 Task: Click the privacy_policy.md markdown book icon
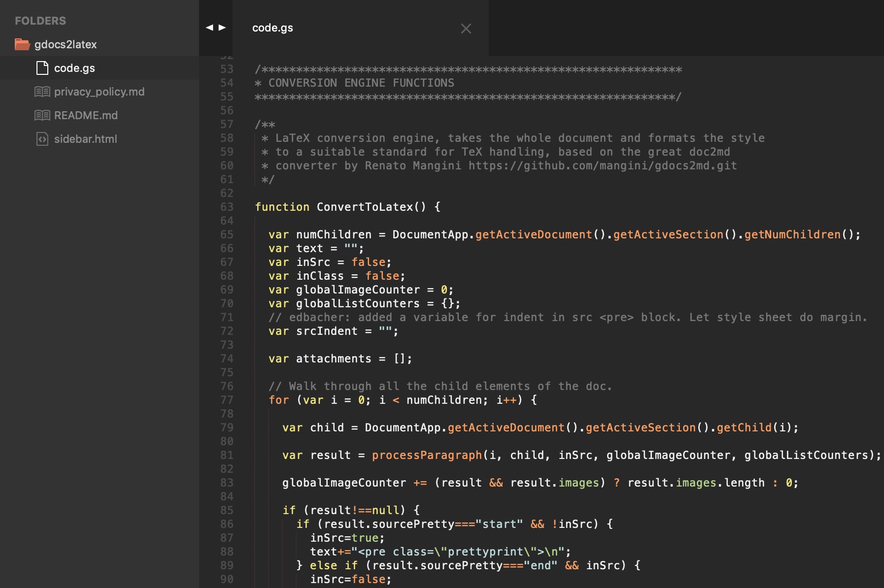click(x=42, y=92)
